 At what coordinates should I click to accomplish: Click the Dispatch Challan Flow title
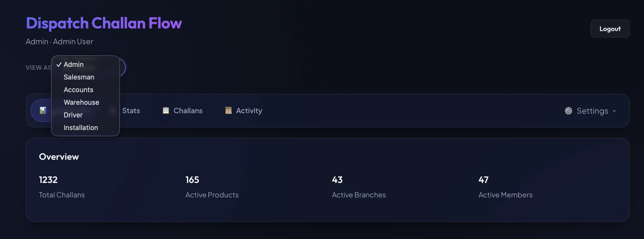pos(104,23)
